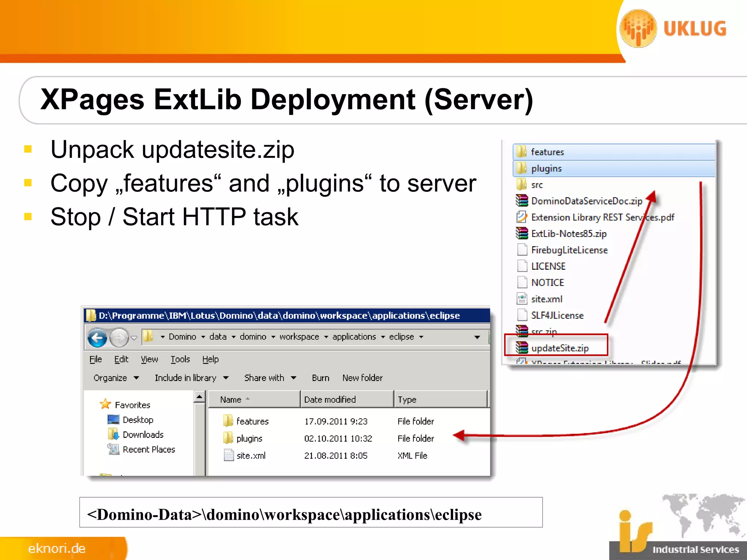747x560 pixels.
Task: Select the FirebugLiteLicense file icon
Action: [522, 250]
